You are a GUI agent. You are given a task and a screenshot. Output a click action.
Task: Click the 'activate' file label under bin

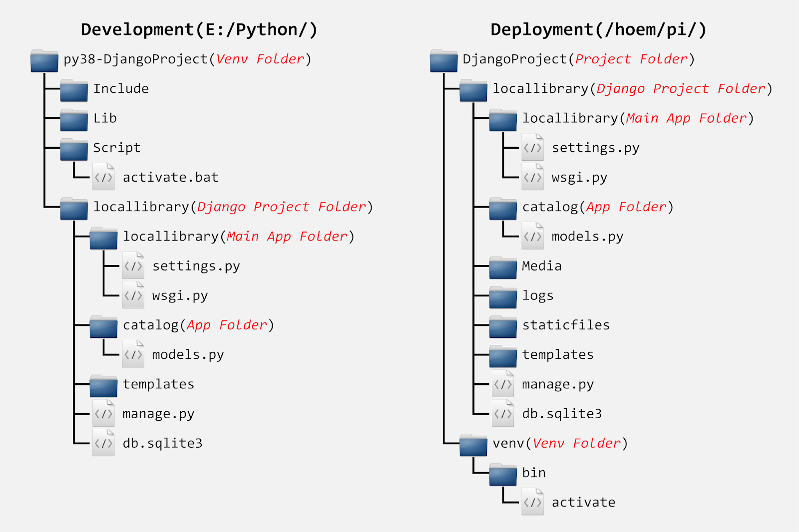click(584, 503)
